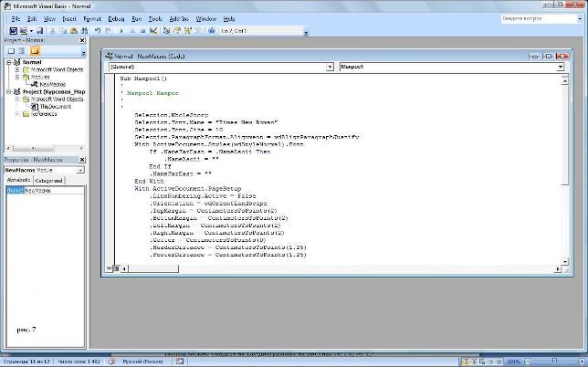Toggle Folders icon in Project panel
The image size is (588, 367).
pos(35,50)
